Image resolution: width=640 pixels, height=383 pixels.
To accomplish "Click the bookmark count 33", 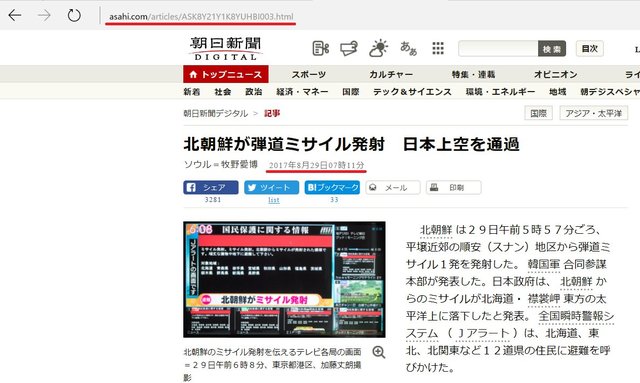I will click(334, 200).
